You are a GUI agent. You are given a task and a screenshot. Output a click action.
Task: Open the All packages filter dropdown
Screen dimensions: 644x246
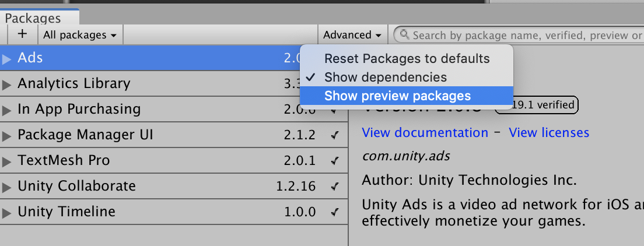[80, 35]
